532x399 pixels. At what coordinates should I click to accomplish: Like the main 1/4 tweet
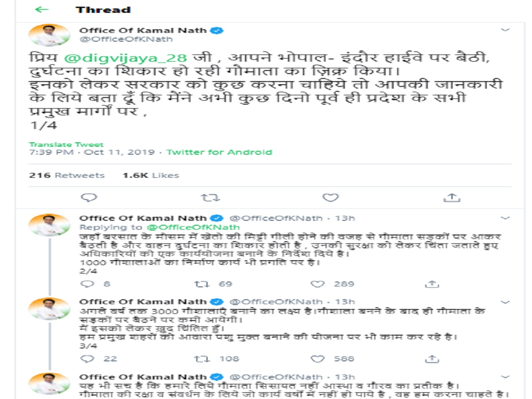coord(330,198)
